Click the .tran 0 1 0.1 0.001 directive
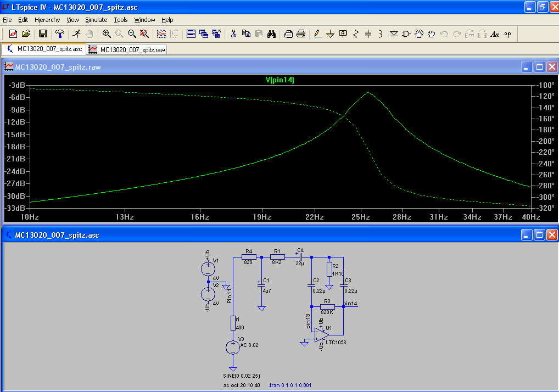 point(290,385)
